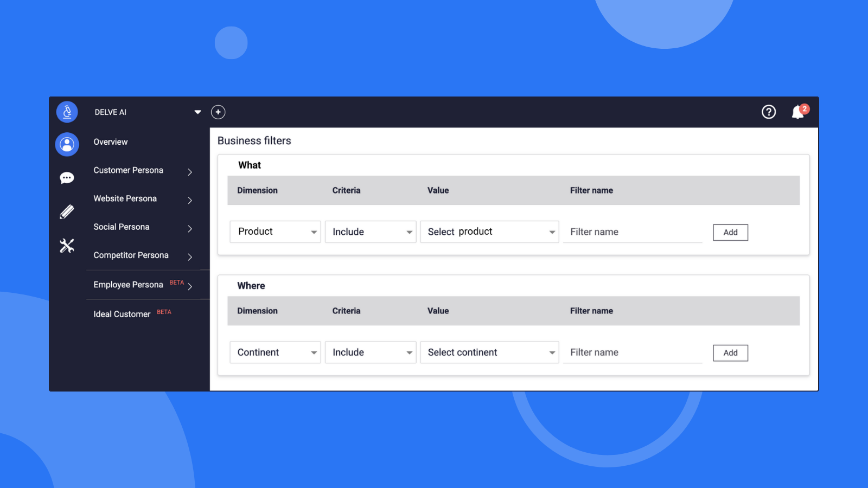Viewport: 868px width, 488px height.
Task: Click the pencil edit sidebar icon
Action: click(x=67, y=211)
